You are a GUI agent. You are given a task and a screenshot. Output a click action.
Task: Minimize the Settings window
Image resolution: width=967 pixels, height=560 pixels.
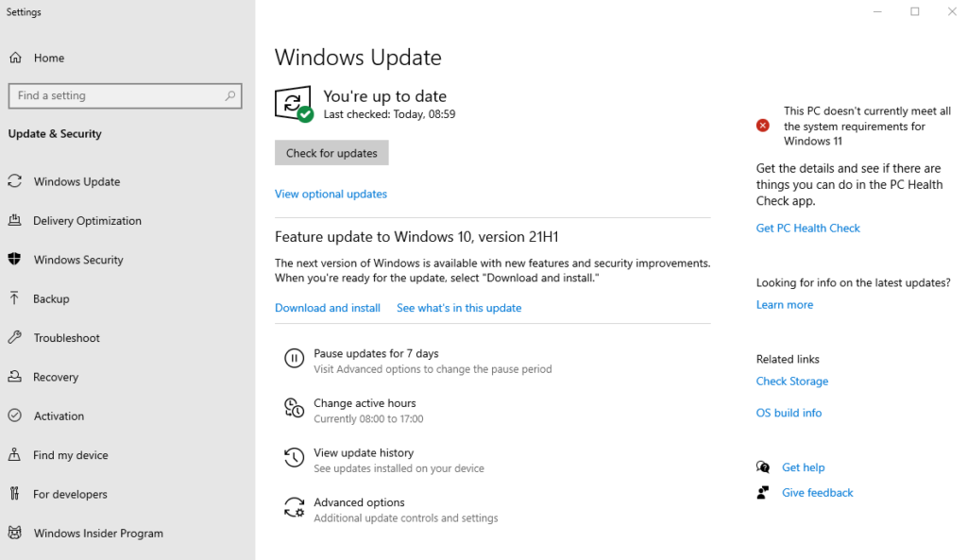(877, 11)
